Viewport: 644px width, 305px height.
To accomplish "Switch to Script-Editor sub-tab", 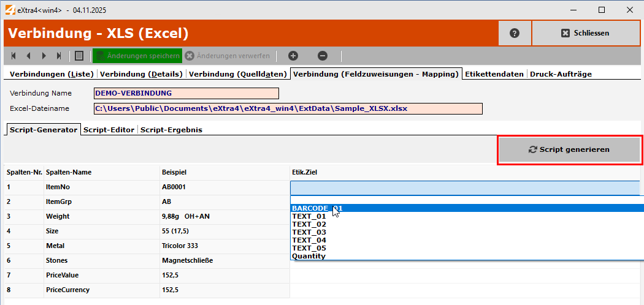I will click(x=109, y=130).
